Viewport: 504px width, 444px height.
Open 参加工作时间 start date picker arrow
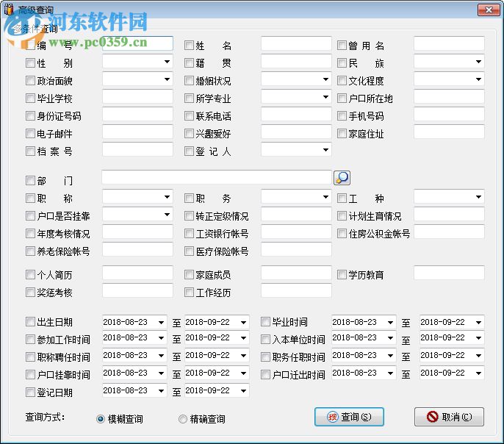point(162,338)
